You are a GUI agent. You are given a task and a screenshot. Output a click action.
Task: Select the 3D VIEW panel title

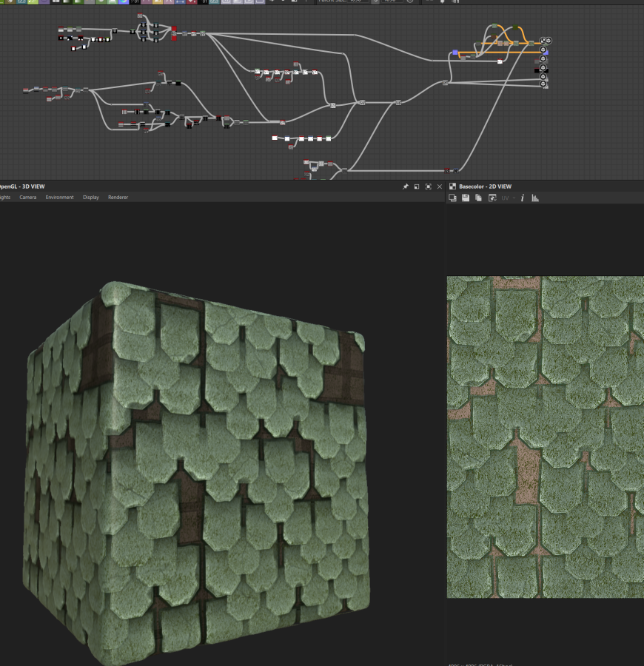[22, 186]
